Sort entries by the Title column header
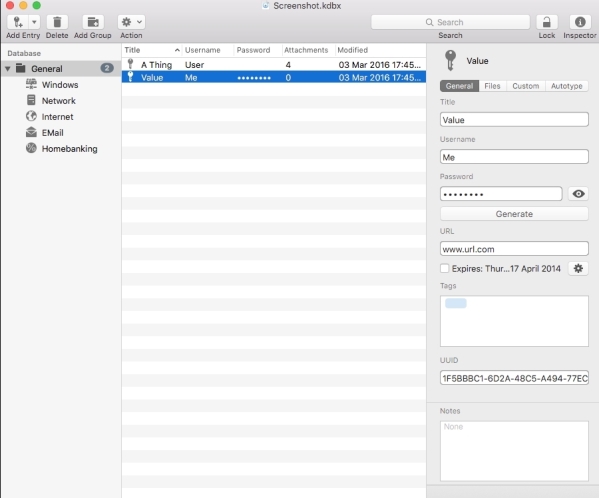Viewport: 599px width, 498px height. tap(152, 50)
